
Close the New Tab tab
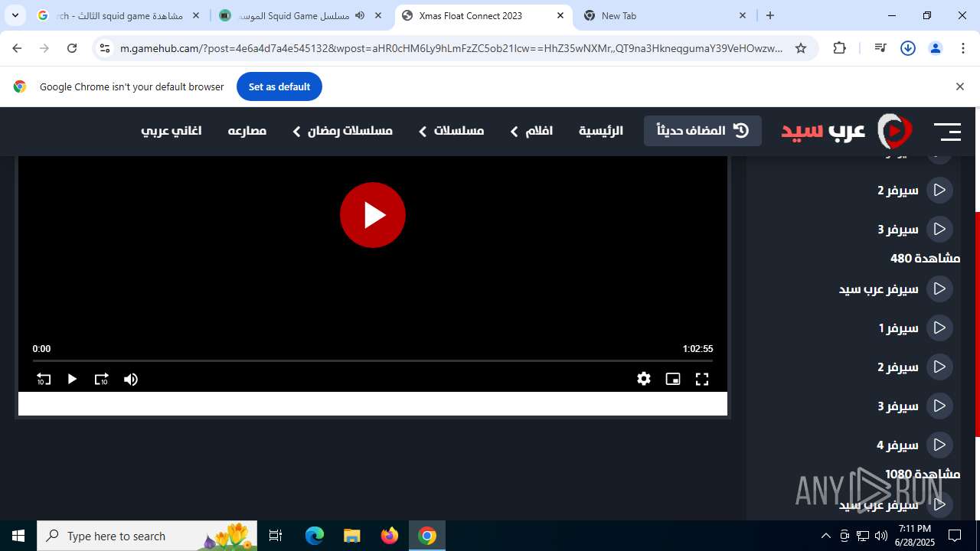click(x=743, y=15)
